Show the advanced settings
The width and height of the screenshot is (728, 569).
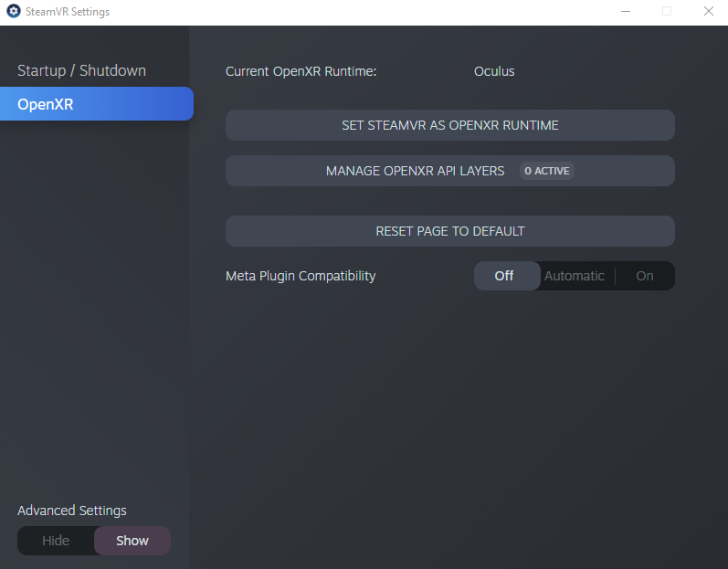coord(132,541)
